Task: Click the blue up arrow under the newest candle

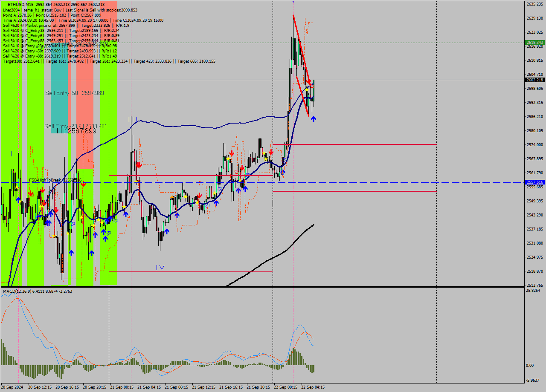Action: pyautogui.click(x=313, y=119)
